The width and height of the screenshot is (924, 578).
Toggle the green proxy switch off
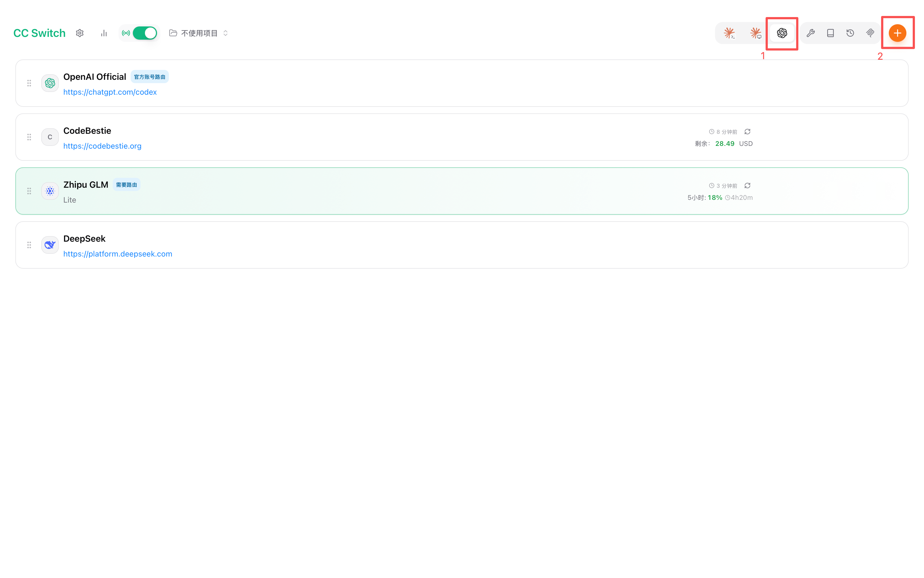click(x=145, y=33)
